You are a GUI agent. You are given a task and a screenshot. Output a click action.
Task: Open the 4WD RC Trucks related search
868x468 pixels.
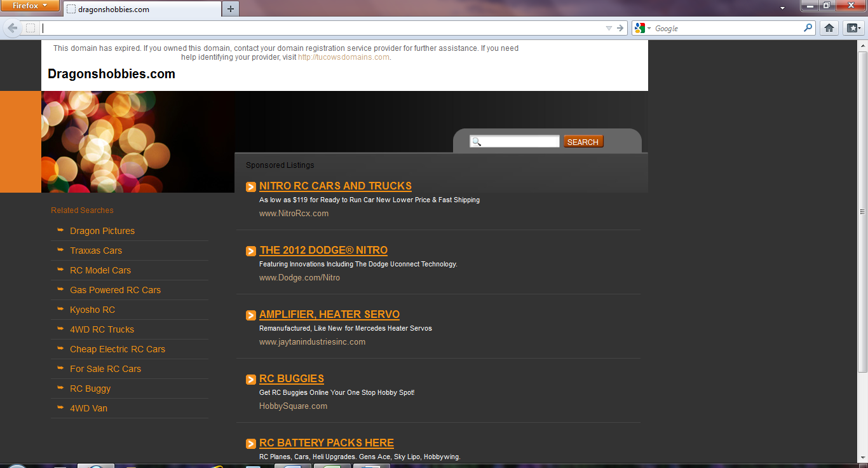[102, 329]
